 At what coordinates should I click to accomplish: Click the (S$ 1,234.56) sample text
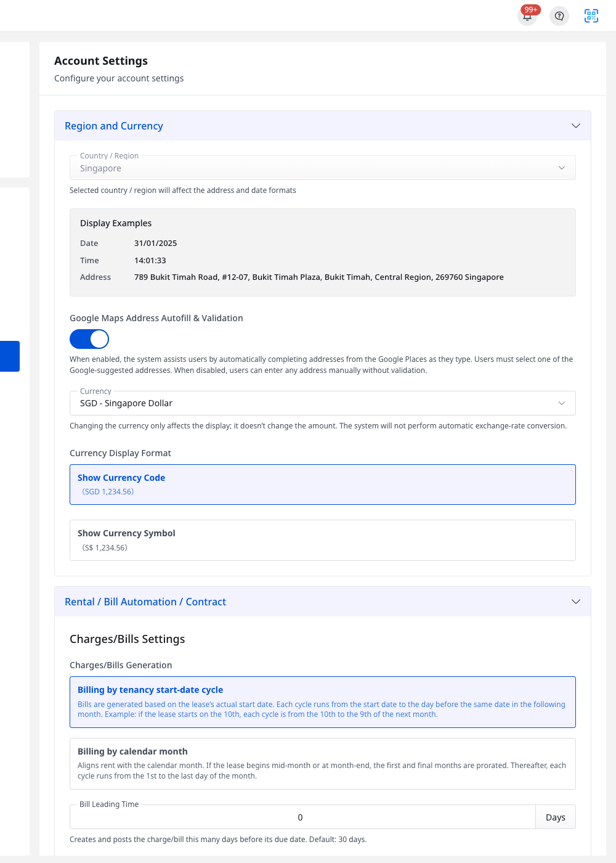point(105,547)
